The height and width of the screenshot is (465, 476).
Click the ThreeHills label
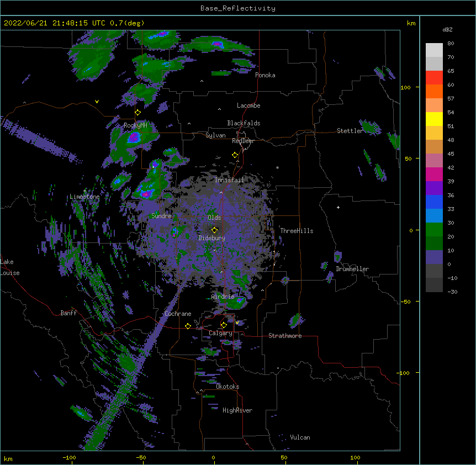pyautogui.click(x=297, y=231)
